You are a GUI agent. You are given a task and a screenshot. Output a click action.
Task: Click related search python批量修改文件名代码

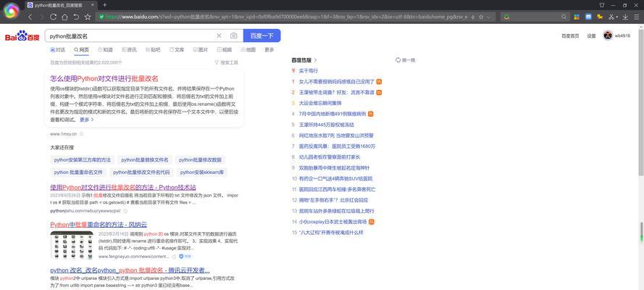pos(141,172)
